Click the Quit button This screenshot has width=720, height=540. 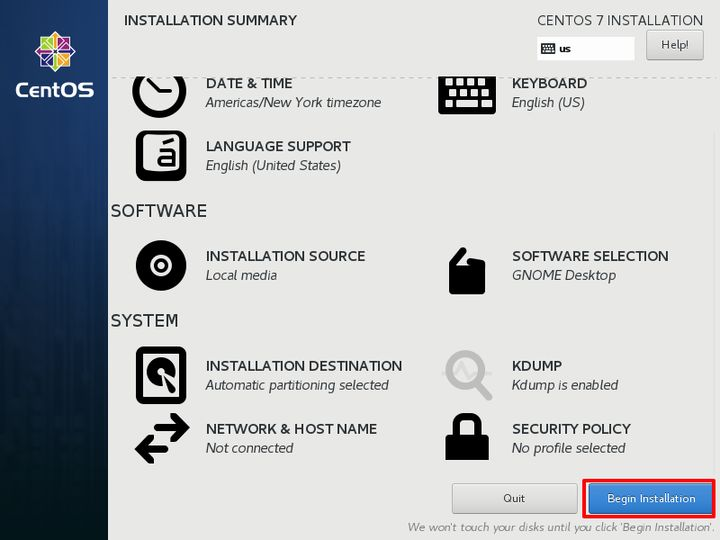pos(514,498)
